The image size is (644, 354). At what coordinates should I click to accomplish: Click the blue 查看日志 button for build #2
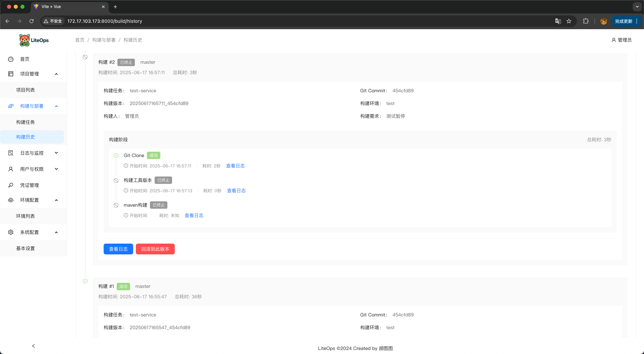(x=118, y=249)
